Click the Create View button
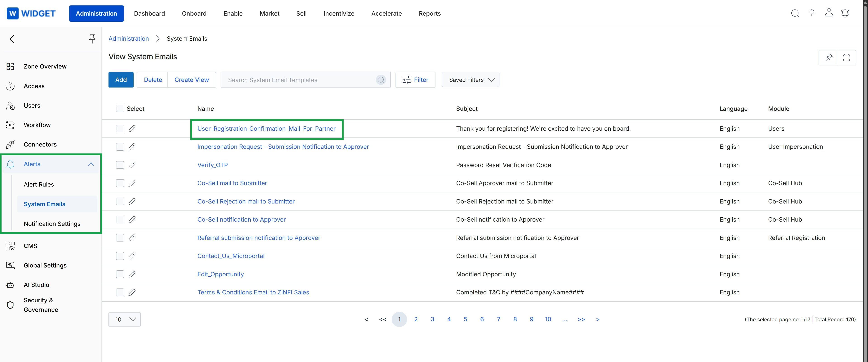This screenshot has width=868, height=362. pos(191,80)
